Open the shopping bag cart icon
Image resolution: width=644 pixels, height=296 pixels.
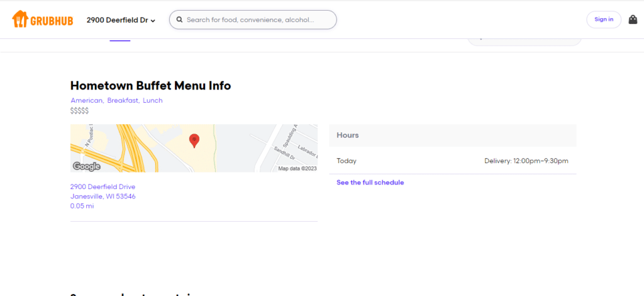[633, 20]
